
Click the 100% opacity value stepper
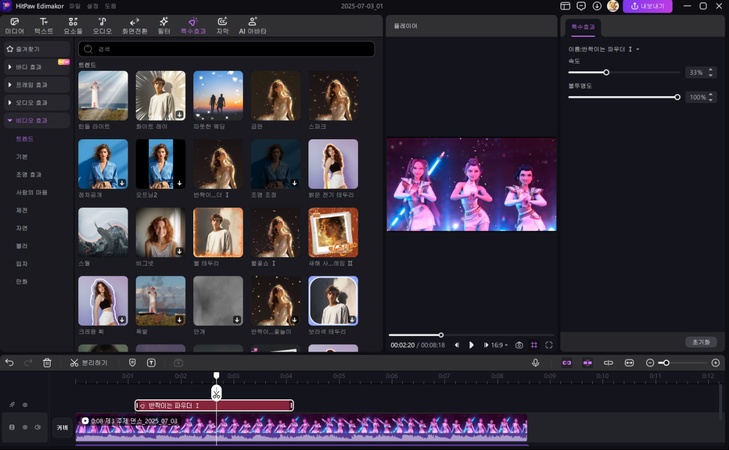tap(710, 97)
